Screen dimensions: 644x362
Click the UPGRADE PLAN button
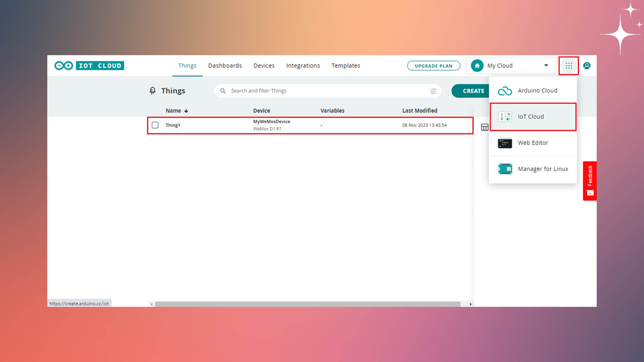pos(434,66)
